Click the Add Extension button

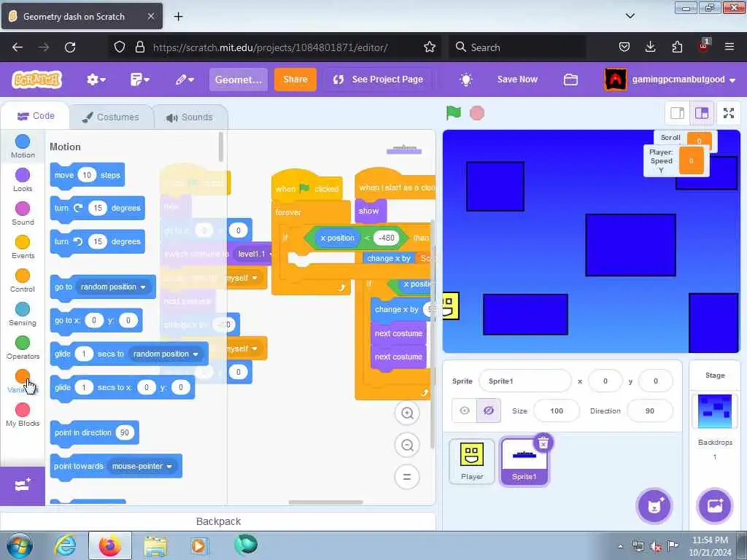pos(23,486)
